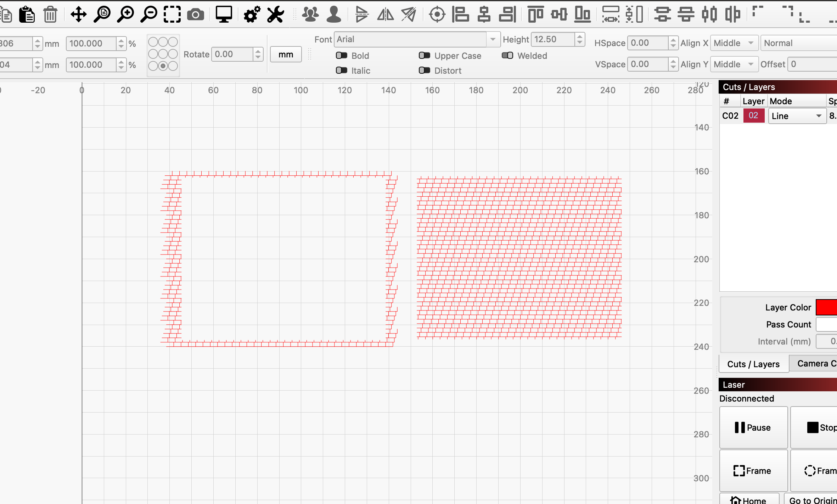Toggle the Welded switch
The image size is (837, 504).
point(507,56)
